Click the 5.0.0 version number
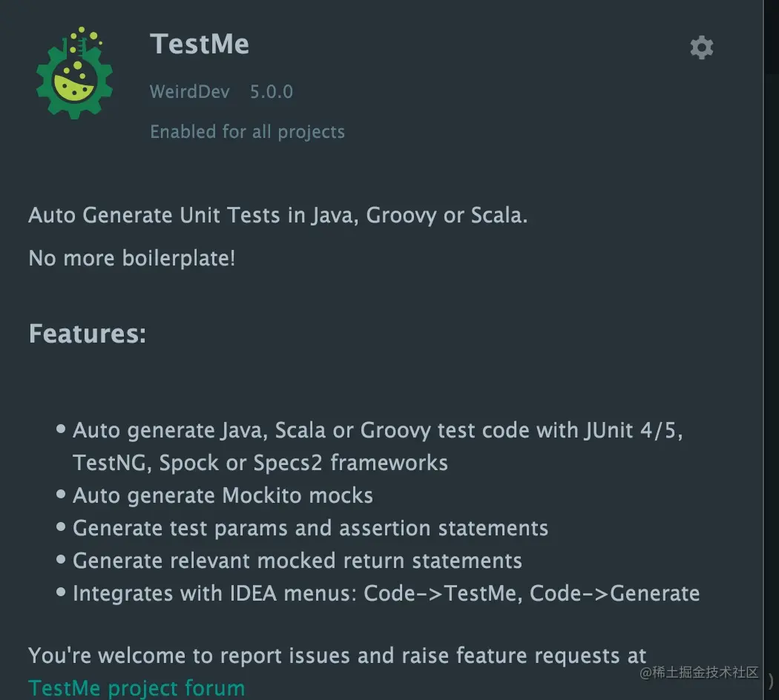 tap(271, 92)
